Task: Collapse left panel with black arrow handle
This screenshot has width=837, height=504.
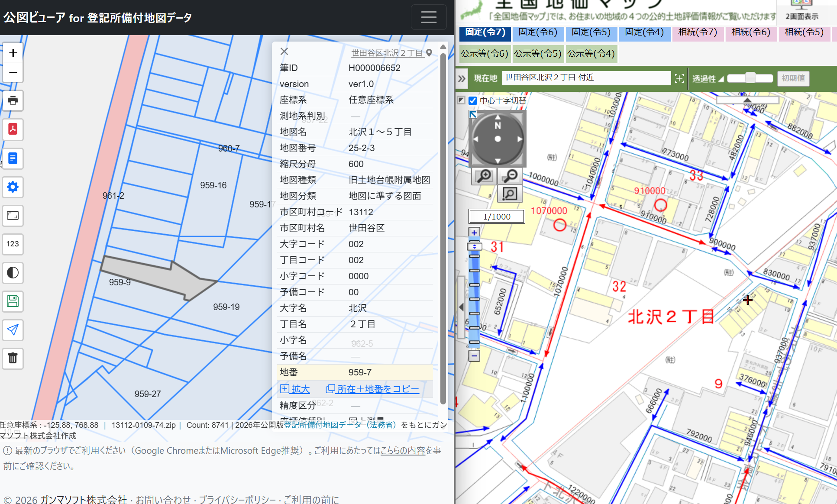Action: tap(462, 307)
